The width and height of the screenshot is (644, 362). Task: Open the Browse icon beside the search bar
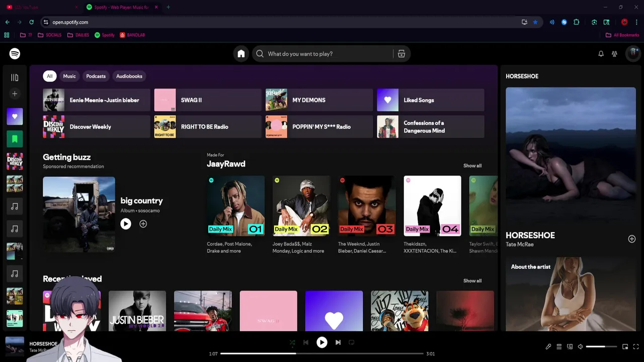(x=401, y=54)
